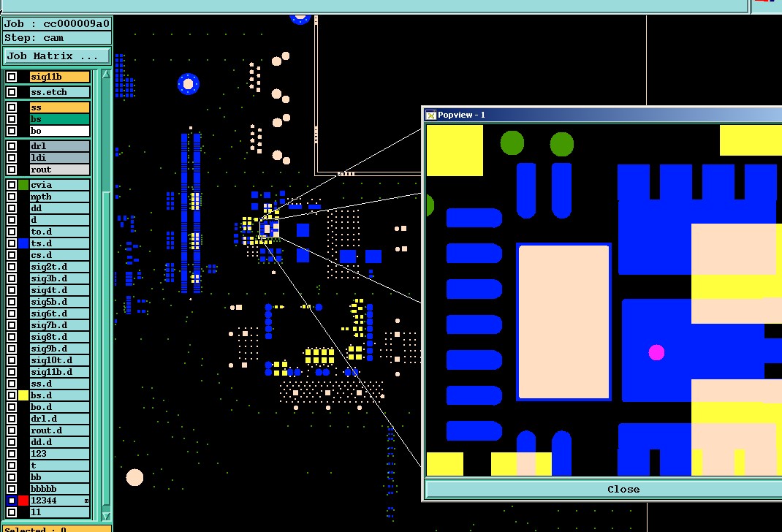
Task: Select the cs.d layer name
Action: point(60,255)
